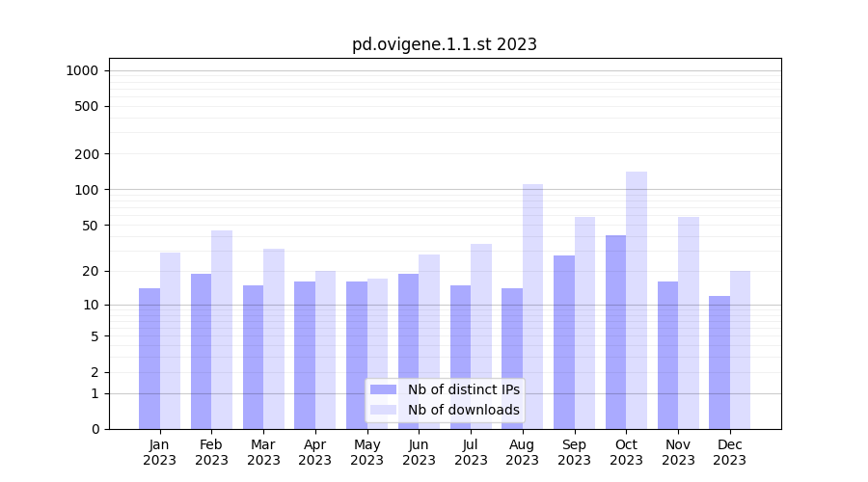Image resolution: width=868 pixels, height=482 pixels.
Task: Select the 'Nb of downloads' legend label
Action: pos(463,410)
